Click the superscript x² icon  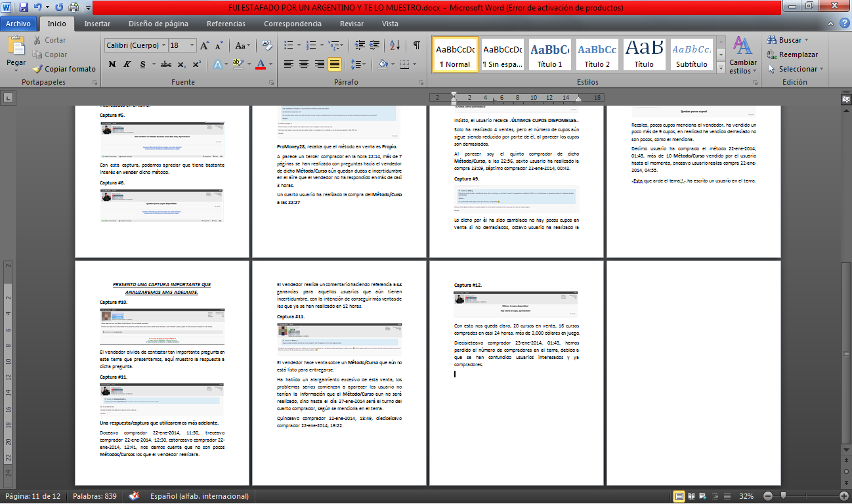[197, 64]
